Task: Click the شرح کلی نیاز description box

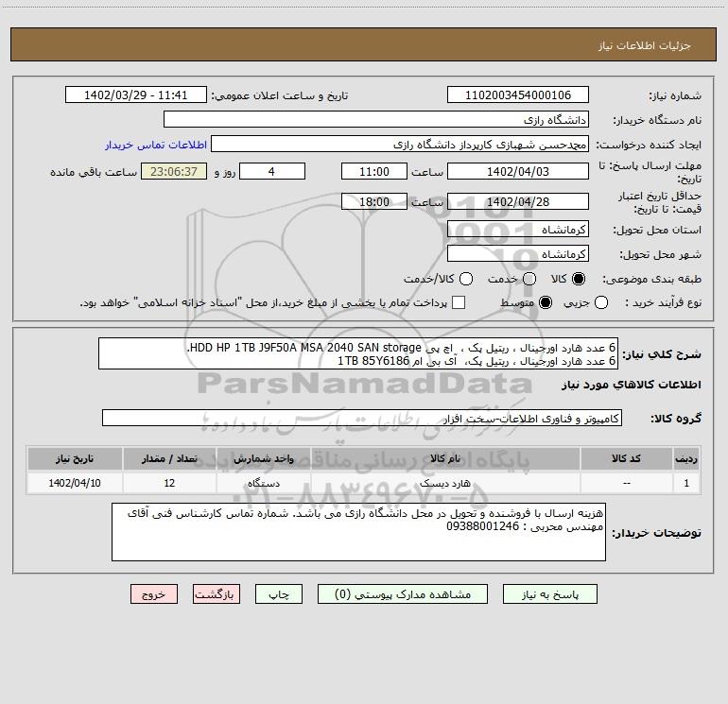Action: tap(358, 352)
